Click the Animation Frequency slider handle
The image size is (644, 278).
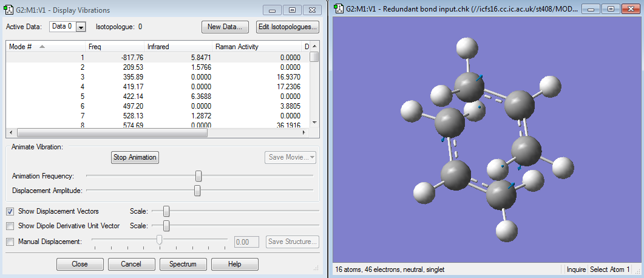pos(198,176)
